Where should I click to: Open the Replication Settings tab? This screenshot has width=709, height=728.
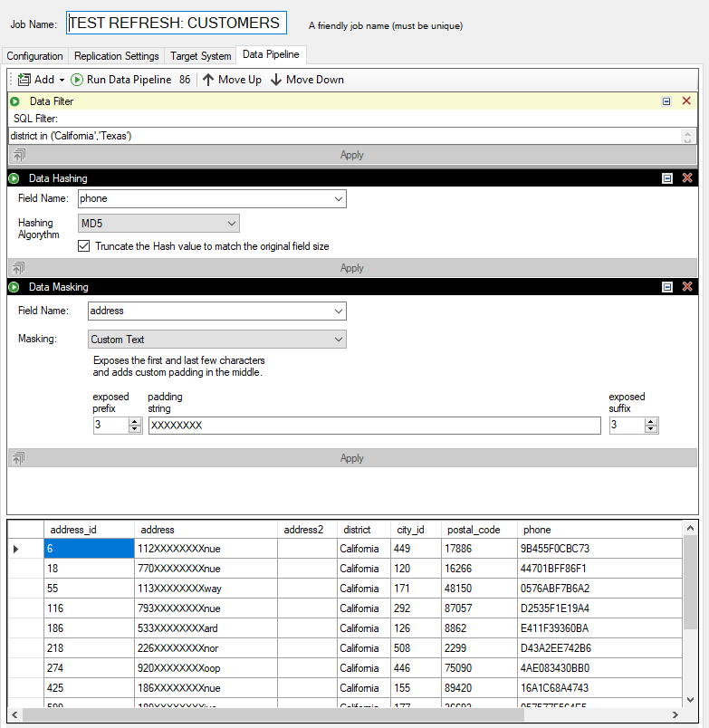[117, 56]
